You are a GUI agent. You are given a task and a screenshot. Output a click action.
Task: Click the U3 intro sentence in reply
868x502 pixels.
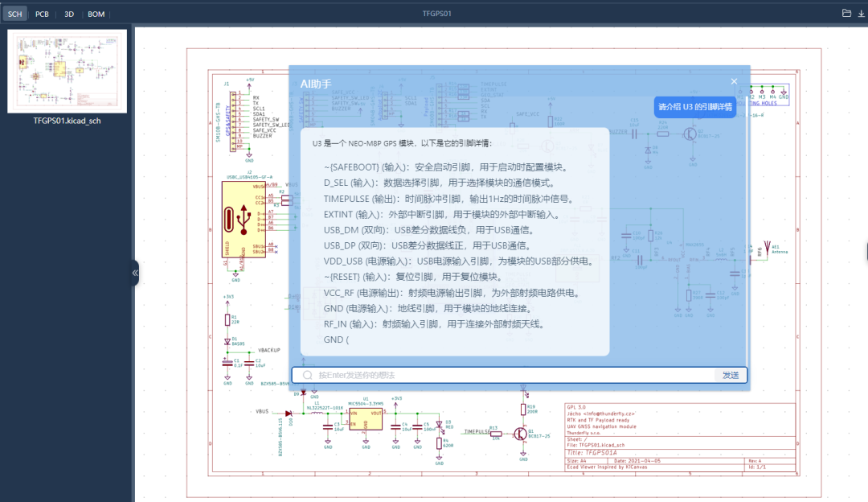coord(401,143)
